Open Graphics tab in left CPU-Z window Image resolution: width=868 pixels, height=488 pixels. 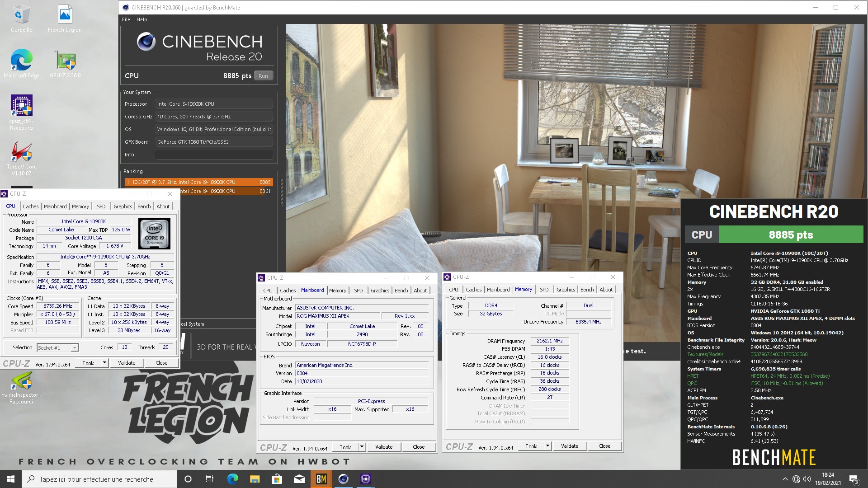123,206
